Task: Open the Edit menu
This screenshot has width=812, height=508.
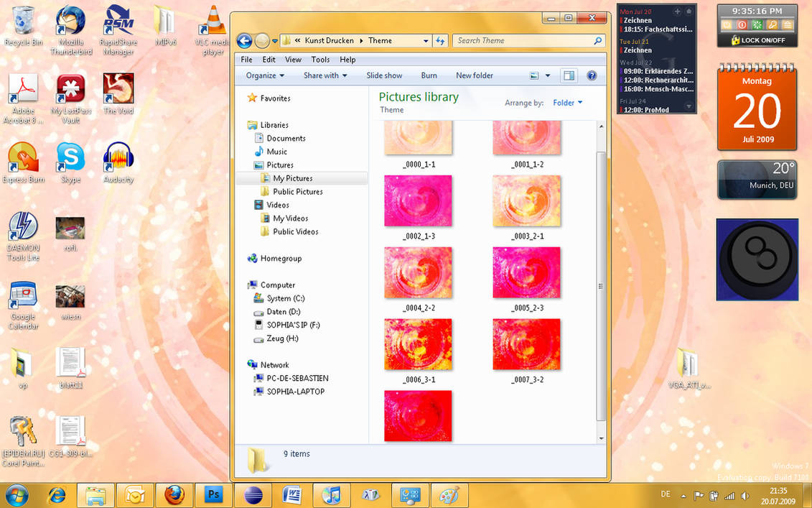Action: (269, 60)
